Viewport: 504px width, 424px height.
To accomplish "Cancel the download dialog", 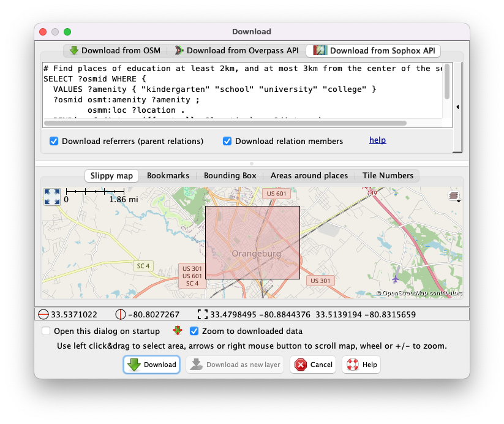I will (313, 365).
